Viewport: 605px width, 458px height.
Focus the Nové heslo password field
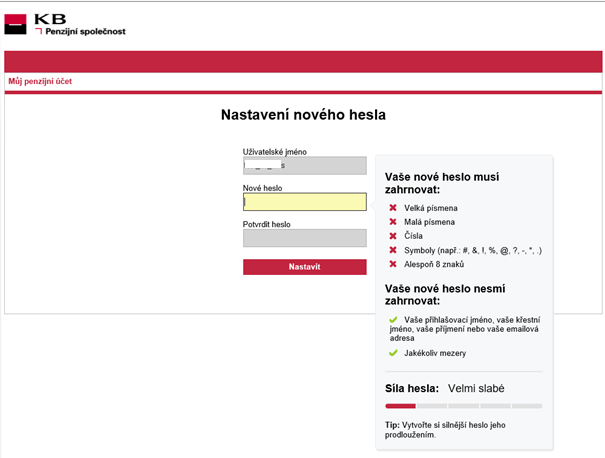coord(304,202)
